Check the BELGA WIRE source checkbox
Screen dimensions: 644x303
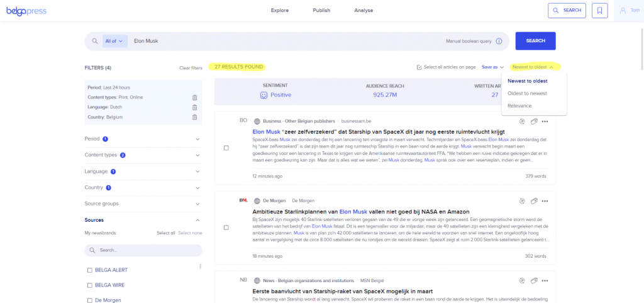(x=89, y=285)
